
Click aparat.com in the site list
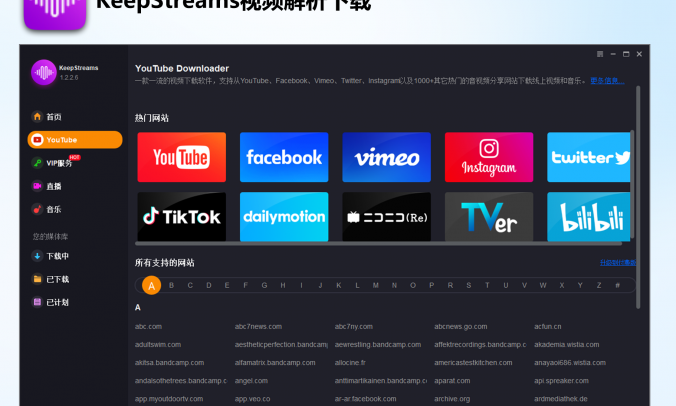point(452,381)
